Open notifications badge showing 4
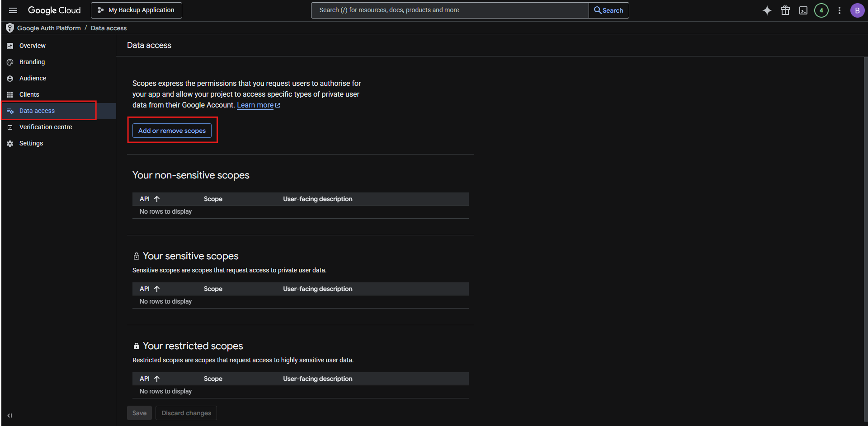 [821, 10]
